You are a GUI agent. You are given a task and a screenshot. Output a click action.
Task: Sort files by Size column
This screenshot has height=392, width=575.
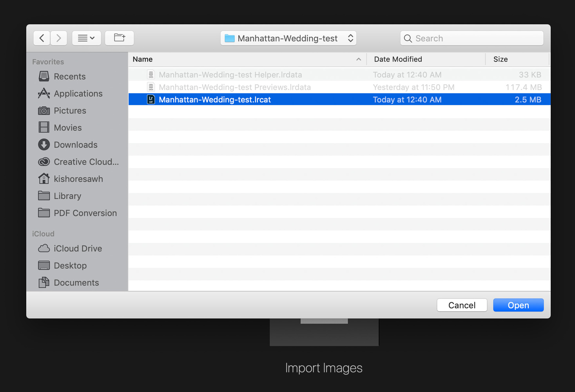pyautogui.click(x=517, y=60)
